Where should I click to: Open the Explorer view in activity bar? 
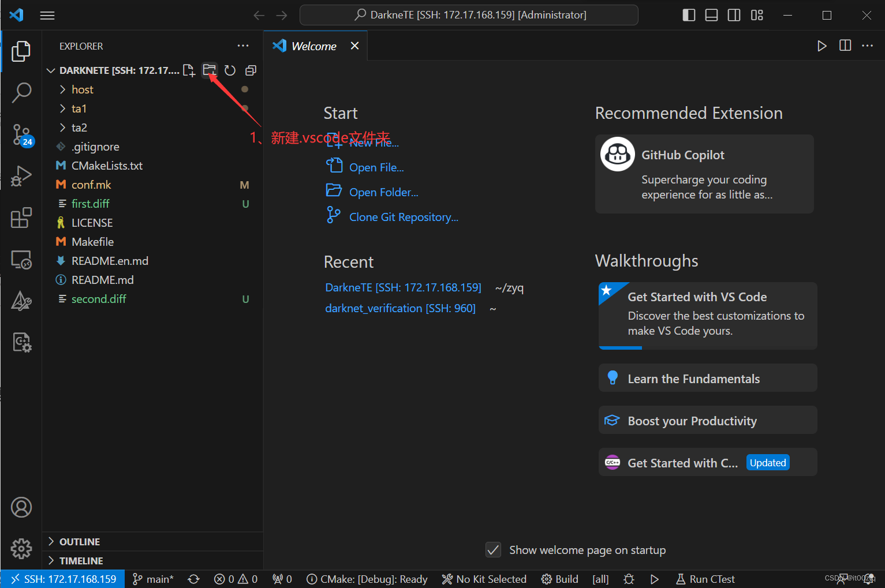pos(21,51)
